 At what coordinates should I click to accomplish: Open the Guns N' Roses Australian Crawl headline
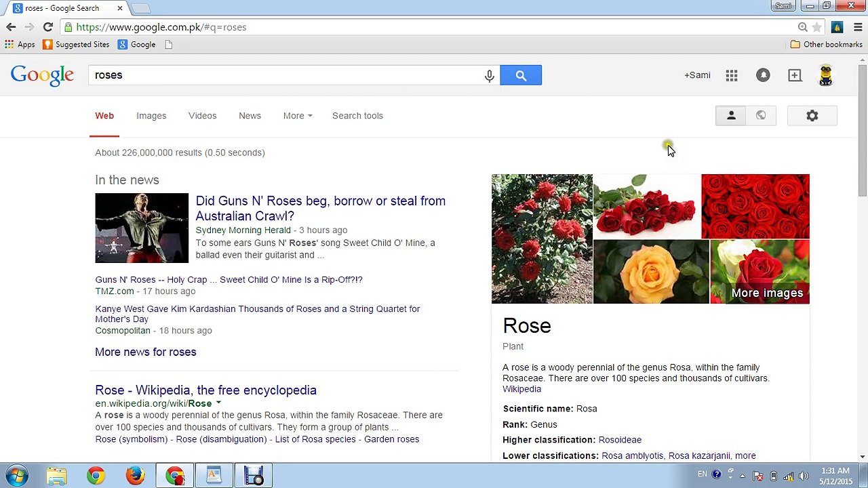(320, 208)
